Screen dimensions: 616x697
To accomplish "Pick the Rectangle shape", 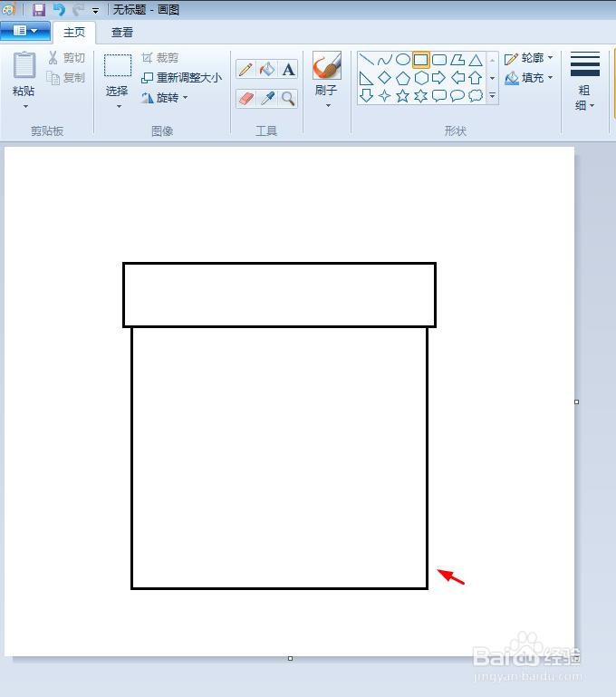I will point(421,59).
